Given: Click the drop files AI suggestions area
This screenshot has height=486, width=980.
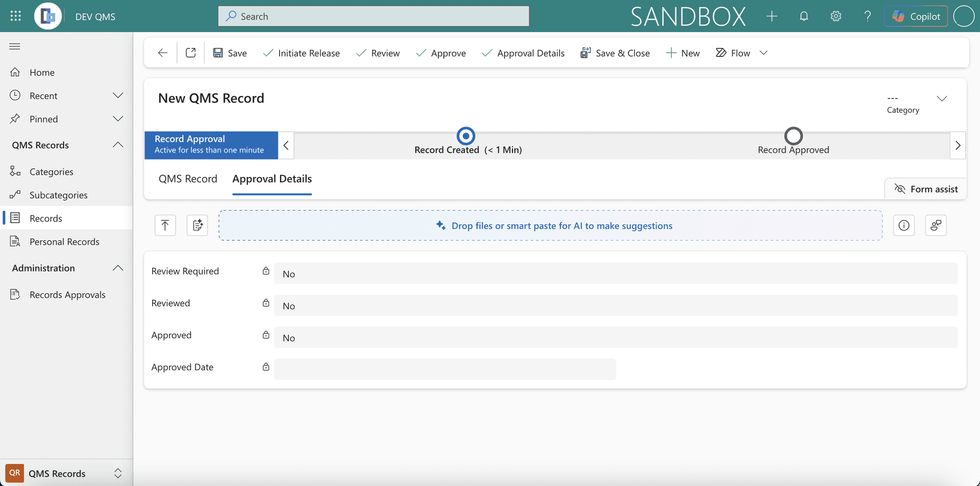Looking at the screenshot, I should (551, 225).
